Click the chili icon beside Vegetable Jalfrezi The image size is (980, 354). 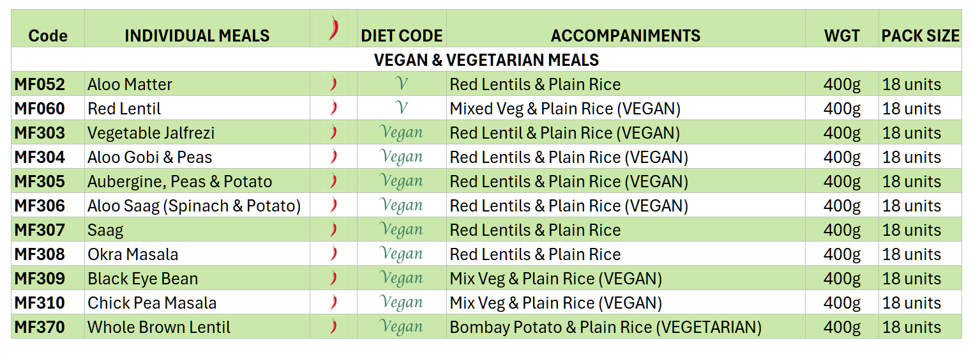click(x=333, y=132)
